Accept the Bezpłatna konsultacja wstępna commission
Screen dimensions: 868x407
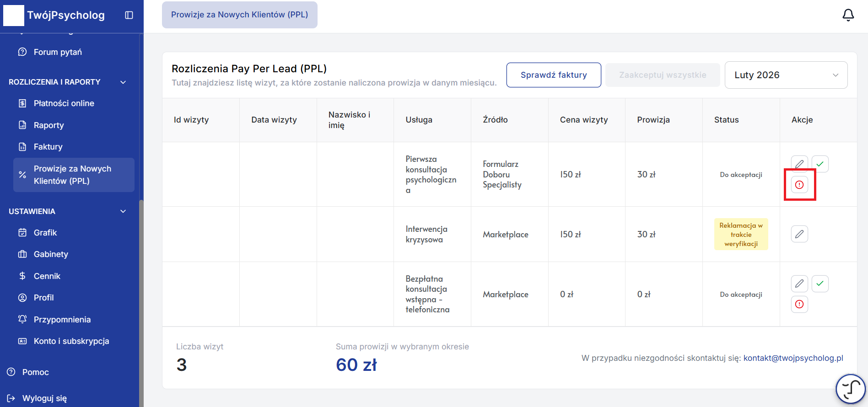pyautogui.click(x=819, y=284)
